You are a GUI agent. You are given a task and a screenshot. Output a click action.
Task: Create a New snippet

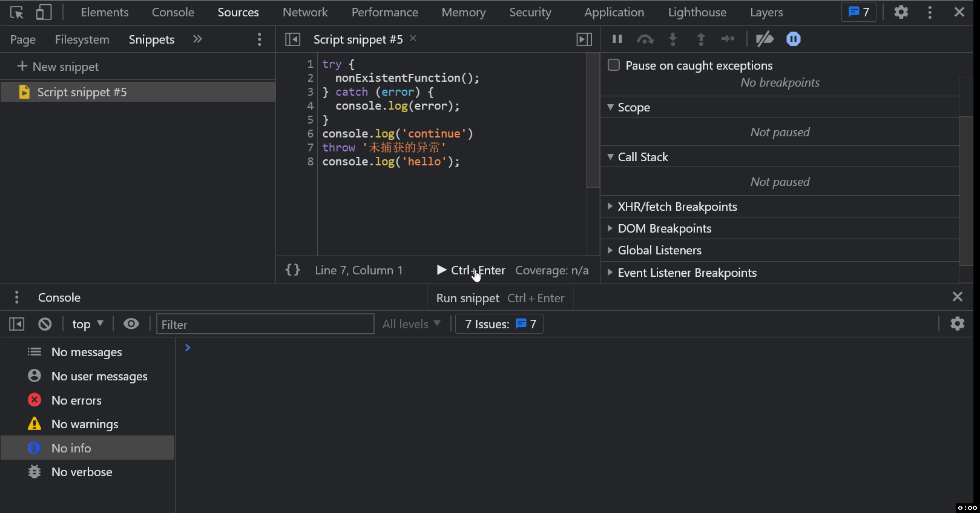click(58, 67)
